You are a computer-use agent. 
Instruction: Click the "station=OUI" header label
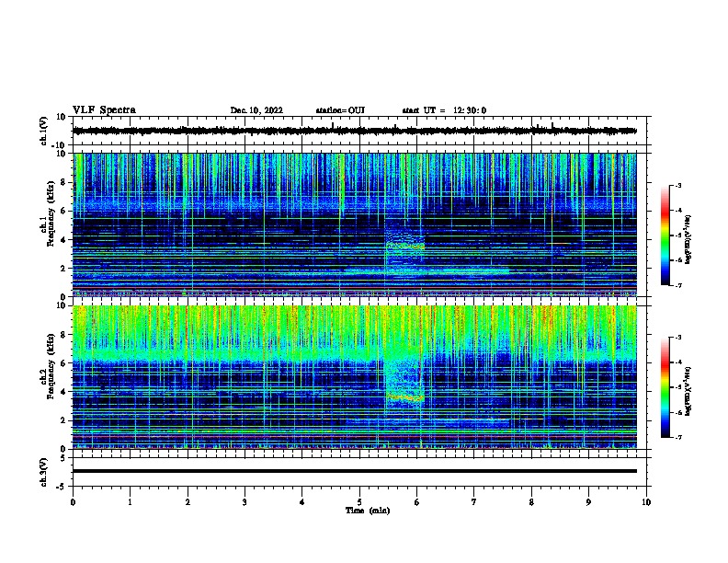point(340,110)
